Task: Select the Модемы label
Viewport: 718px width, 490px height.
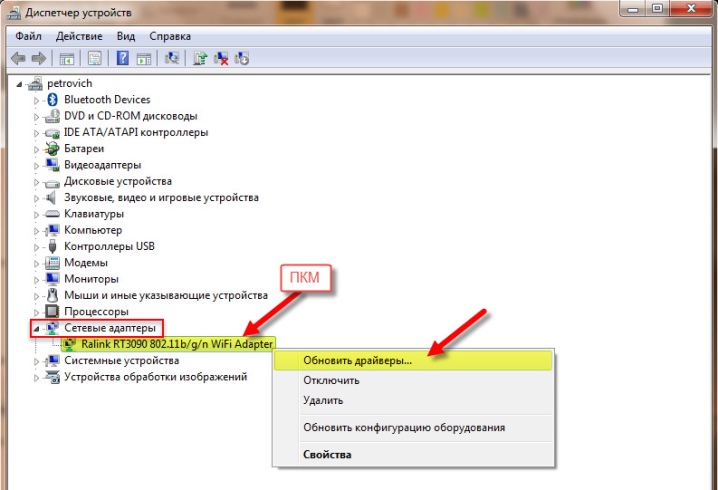Action: [86, 263]
